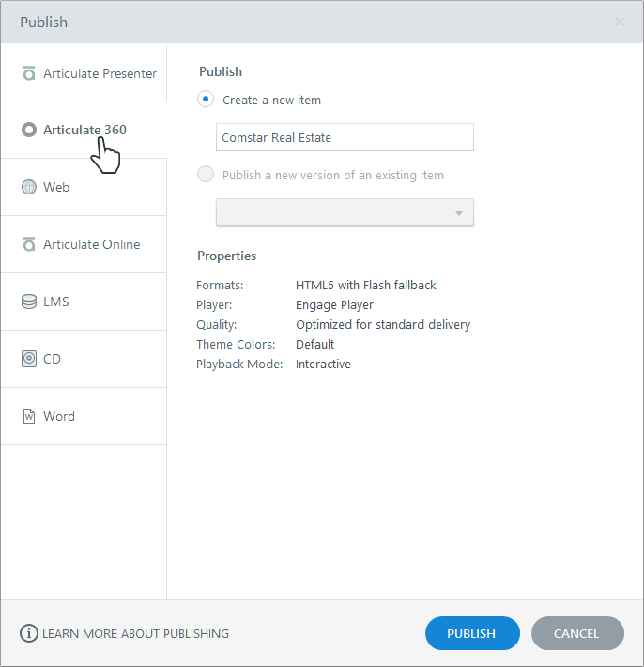Click the Formats: label

[220, 285]
